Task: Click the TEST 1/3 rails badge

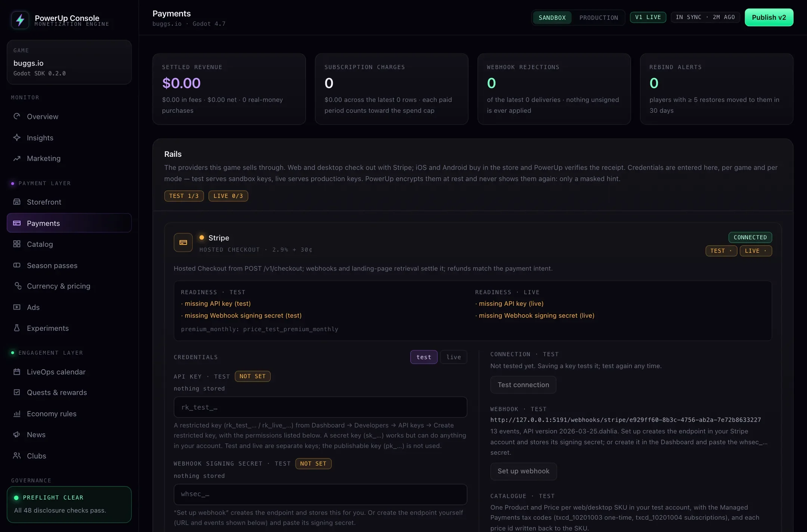Action: tap(184, 196)
